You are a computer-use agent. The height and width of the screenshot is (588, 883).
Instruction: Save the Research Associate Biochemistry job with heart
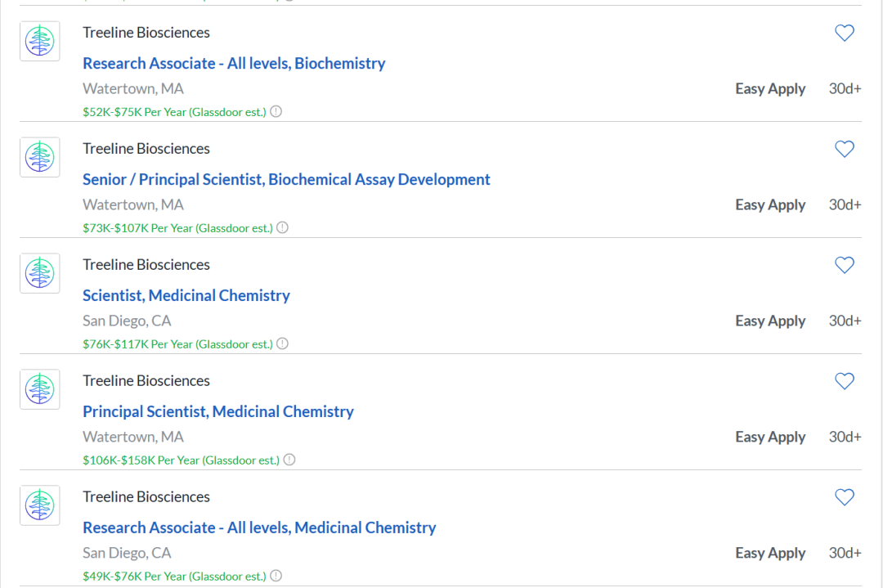pos(844,33)
